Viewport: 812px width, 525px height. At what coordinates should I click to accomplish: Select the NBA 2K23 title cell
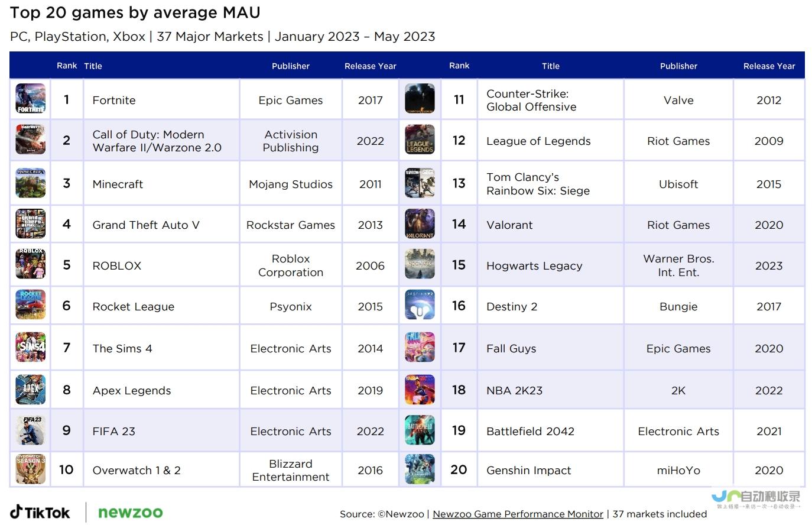(550, 390)
